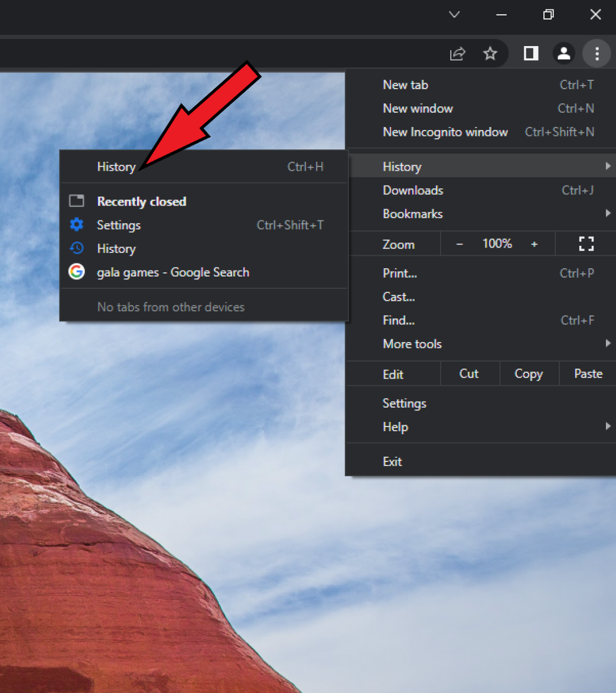This screenshot has height=693, width=616.
Task: Select New window menu item
Action: 481,108
